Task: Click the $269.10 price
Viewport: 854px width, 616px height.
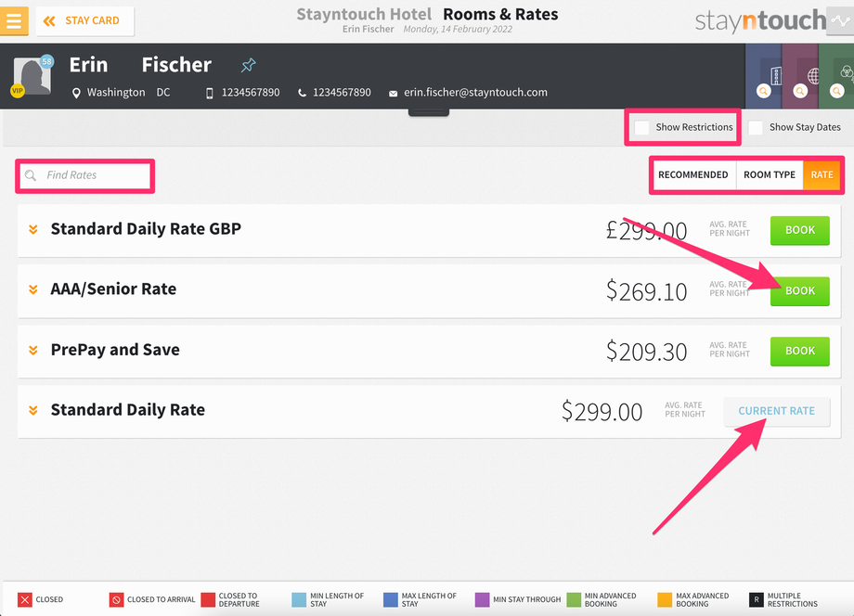Action: click(646, 291)
